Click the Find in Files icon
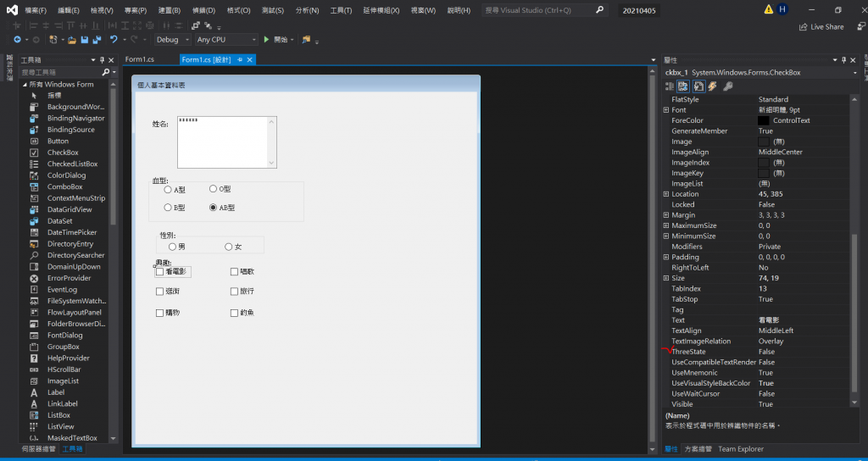Screen dimensions: 868x461 tap(306, 39)
